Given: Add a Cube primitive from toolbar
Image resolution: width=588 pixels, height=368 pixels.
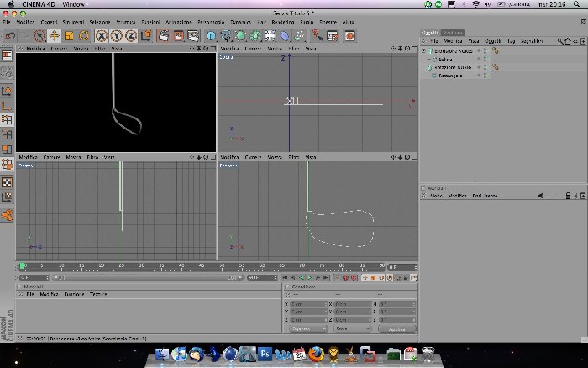Looking at the screenshot, I should click(x=211, y=36).
